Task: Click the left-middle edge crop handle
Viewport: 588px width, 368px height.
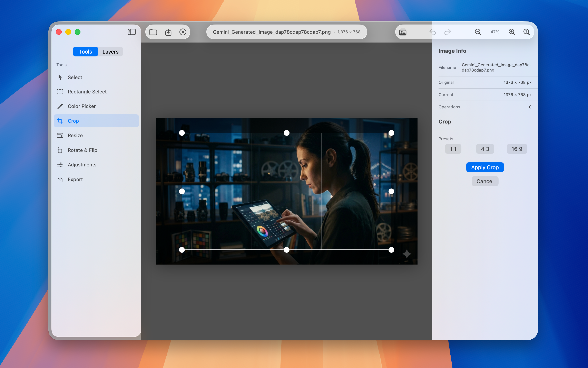Action: (x=182, y=192)
